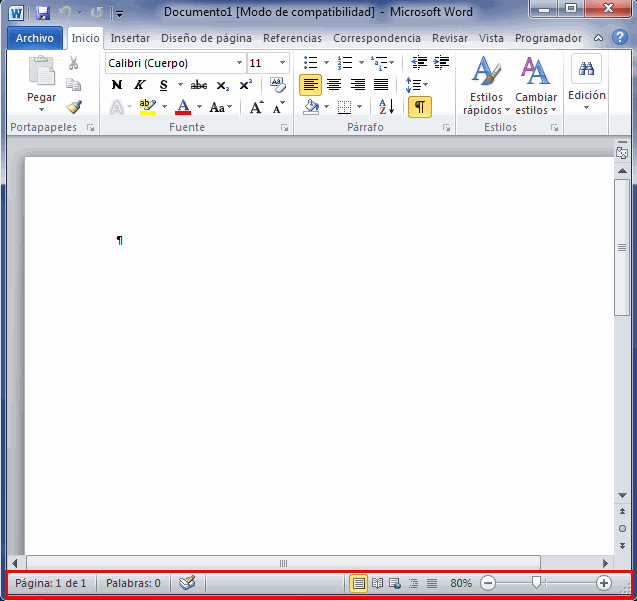Click the Increase Indent icon

tap(441, 63)
